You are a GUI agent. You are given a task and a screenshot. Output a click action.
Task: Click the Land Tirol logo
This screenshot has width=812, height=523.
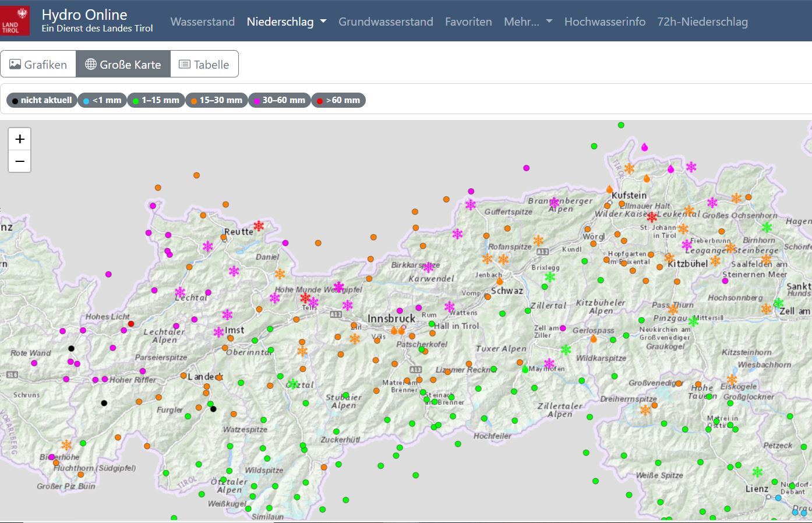click(x=15, y=20)
